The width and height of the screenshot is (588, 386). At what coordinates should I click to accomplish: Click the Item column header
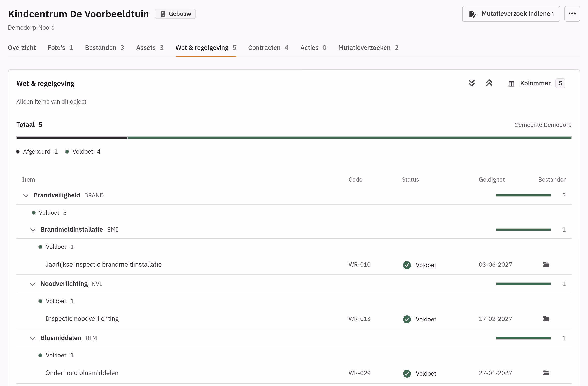click(x=28, y=179)
